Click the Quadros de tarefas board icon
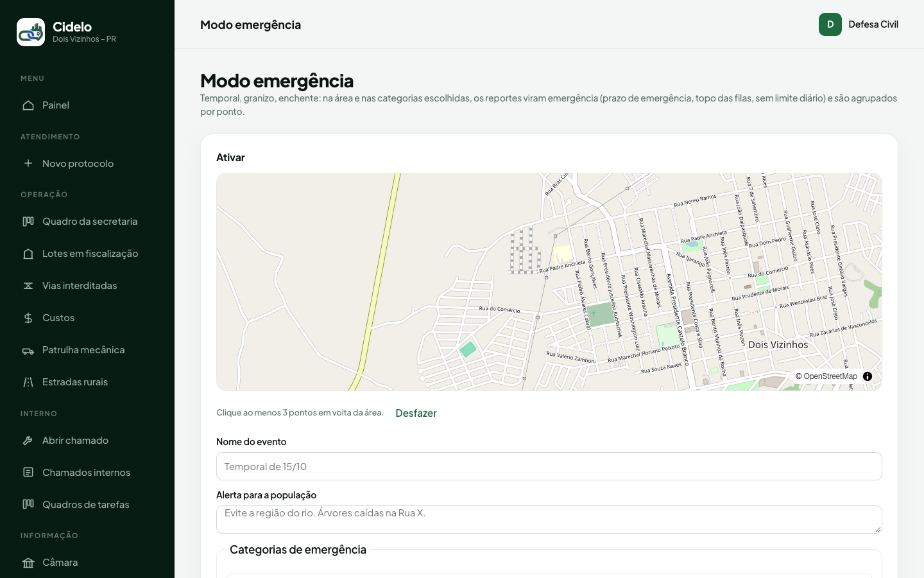 [28, 505]
